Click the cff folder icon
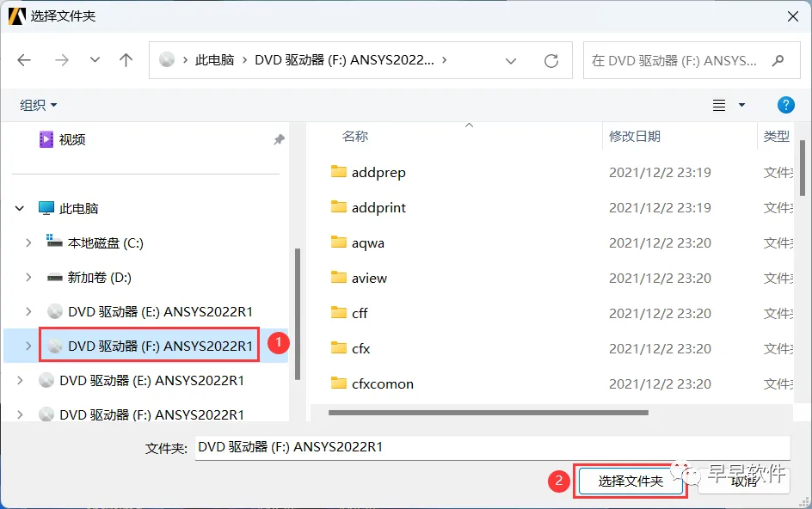Screen dimensions: 812x509 (339, 312)
